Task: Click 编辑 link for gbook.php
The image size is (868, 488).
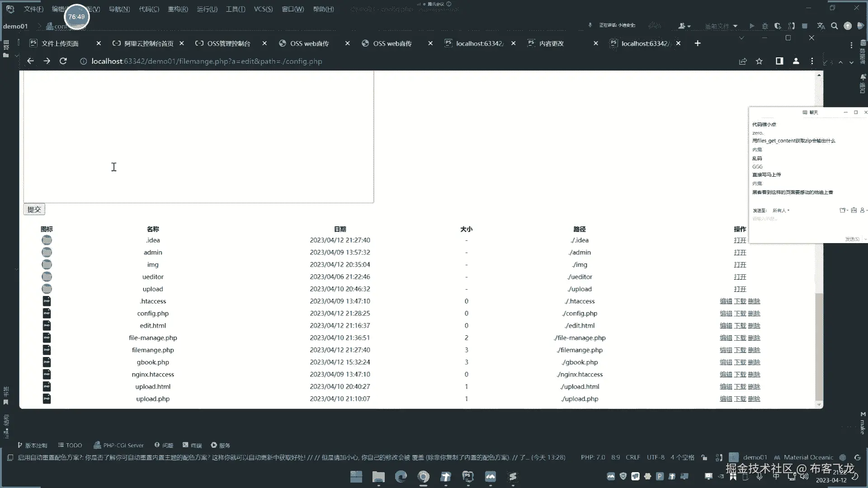Action: coord(726,362)
